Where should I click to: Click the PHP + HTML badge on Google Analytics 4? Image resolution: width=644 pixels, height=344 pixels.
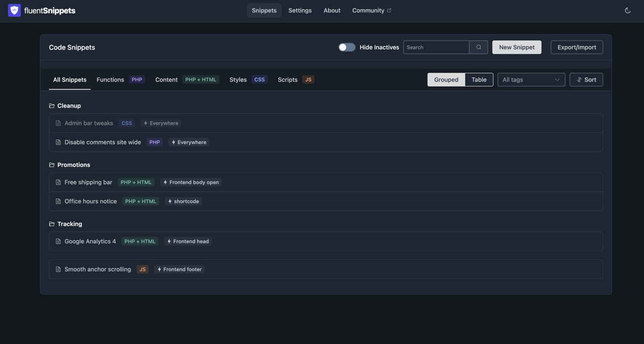pos(140,242)
